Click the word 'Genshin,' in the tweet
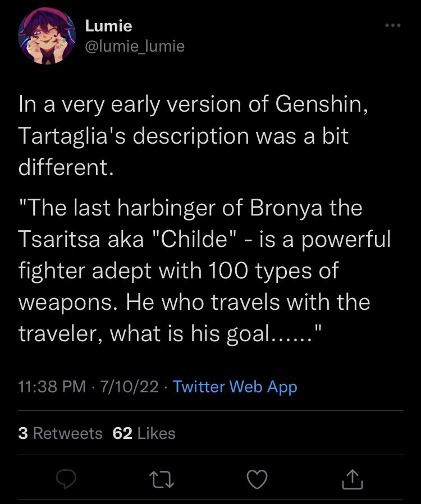Viewport: 421px width, 504px height. (322, 105)
